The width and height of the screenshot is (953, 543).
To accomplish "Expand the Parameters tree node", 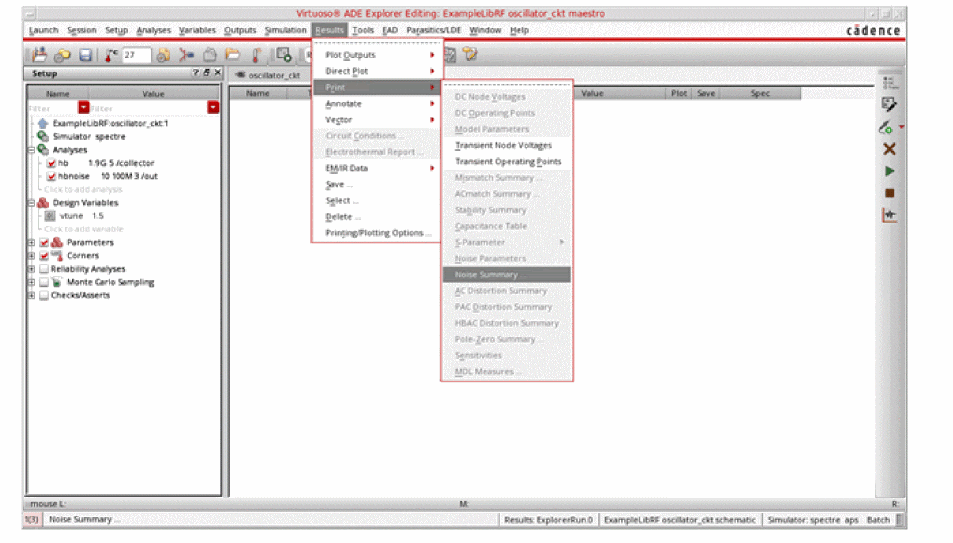I will [x=32, y=243].
